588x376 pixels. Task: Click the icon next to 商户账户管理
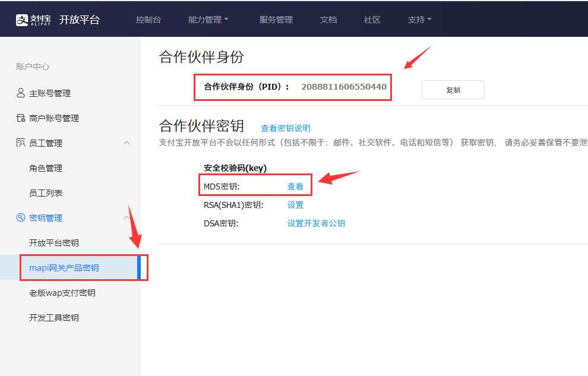(21, 118)
